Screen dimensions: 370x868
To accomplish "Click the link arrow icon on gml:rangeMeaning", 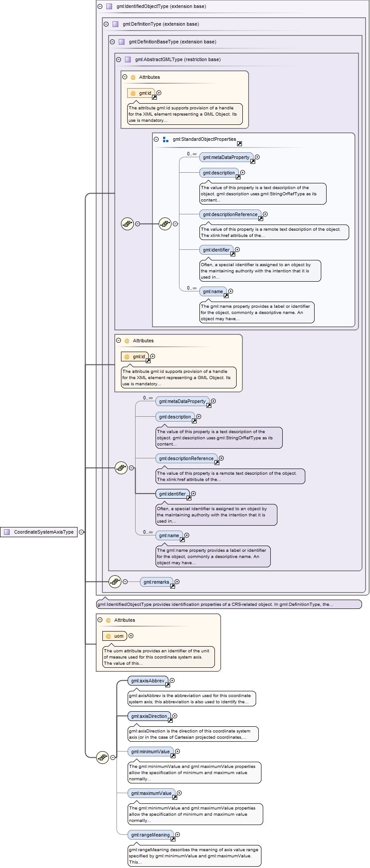I will point(173,839).
